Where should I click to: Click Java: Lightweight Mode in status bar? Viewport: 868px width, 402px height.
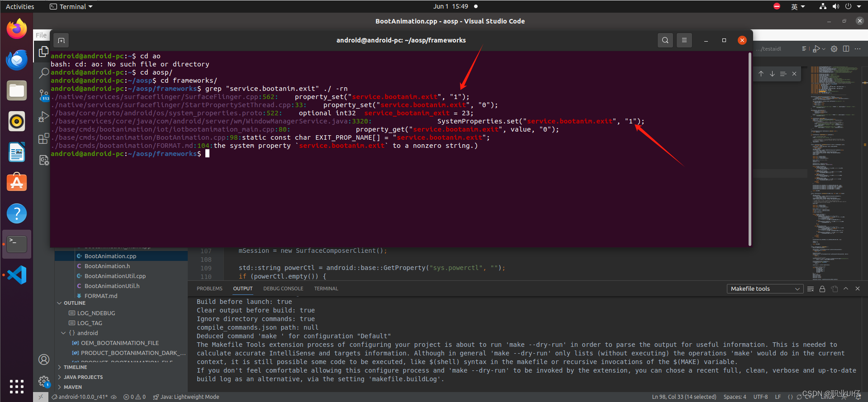pos(186,397)
